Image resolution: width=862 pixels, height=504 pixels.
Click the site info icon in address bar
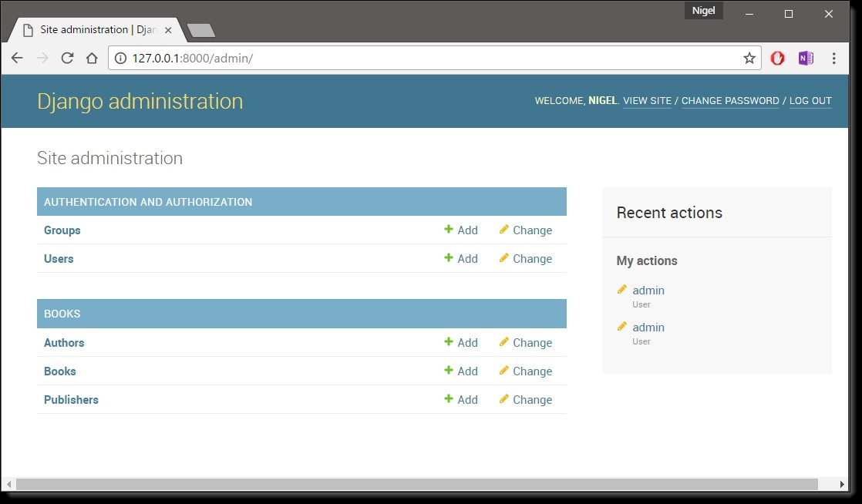point(120,59)
